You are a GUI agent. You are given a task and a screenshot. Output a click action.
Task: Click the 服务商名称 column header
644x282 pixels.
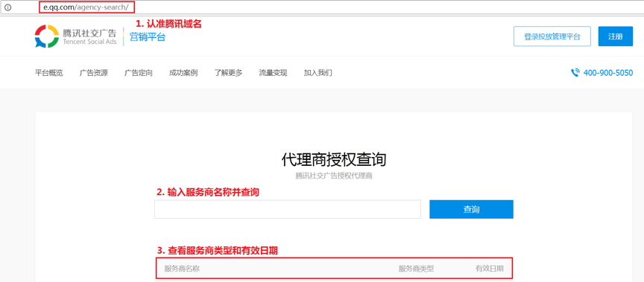pyautogui.click(x=182, y=269)
